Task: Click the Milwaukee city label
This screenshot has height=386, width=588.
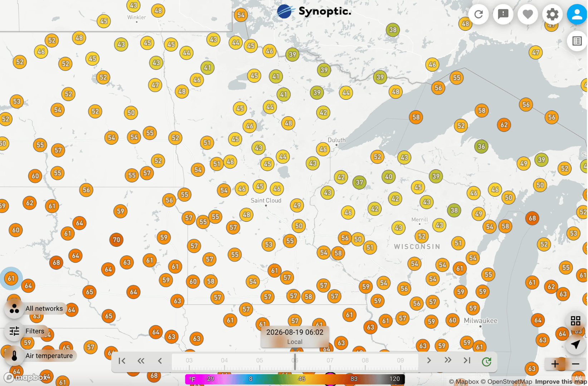Action: point(480,321)
